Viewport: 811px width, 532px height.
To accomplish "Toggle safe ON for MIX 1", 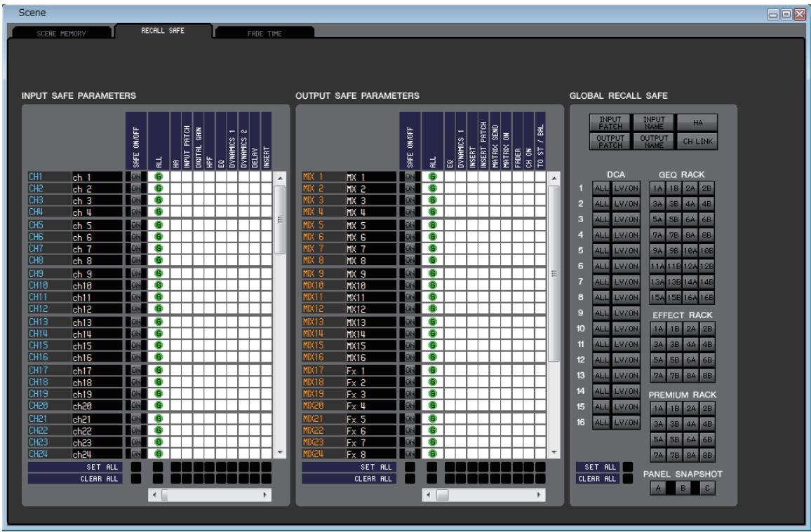I will click(410, 177).
